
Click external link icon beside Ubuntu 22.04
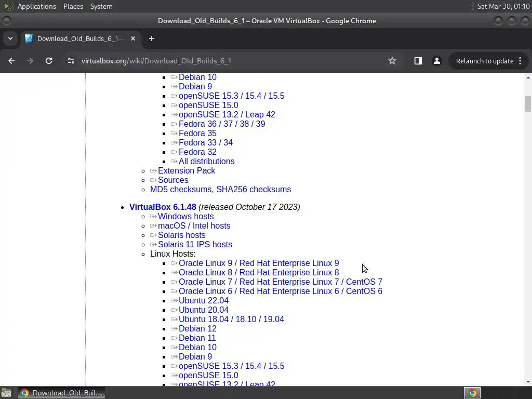[x=175, y=301]
